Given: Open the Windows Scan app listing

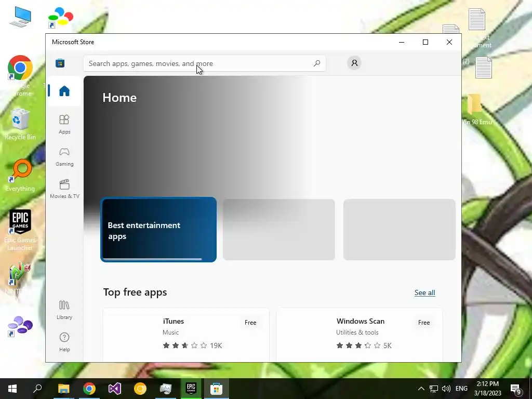Looking at the screenshot, I should [360, 335].
